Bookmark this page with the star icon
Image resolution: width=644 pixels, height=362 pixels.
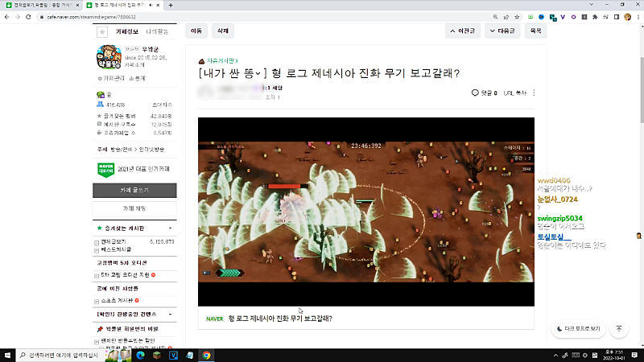517,17
